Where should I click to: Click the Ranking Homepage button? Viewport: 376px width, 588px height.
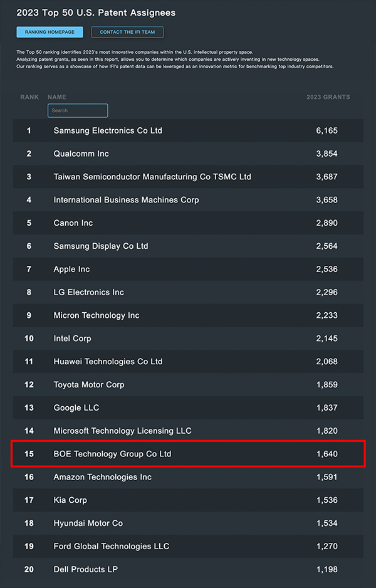tap(50, 32)
